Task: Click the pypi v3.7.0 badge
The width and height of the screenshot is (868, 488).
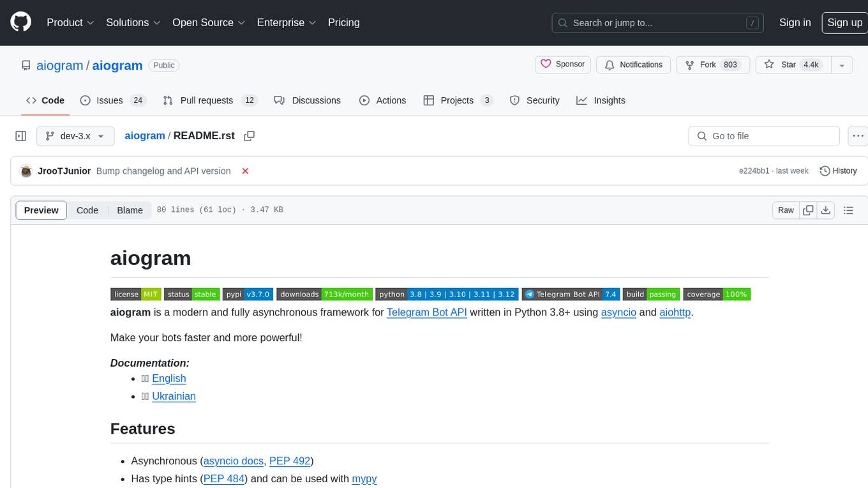Action: coord(248,294)
